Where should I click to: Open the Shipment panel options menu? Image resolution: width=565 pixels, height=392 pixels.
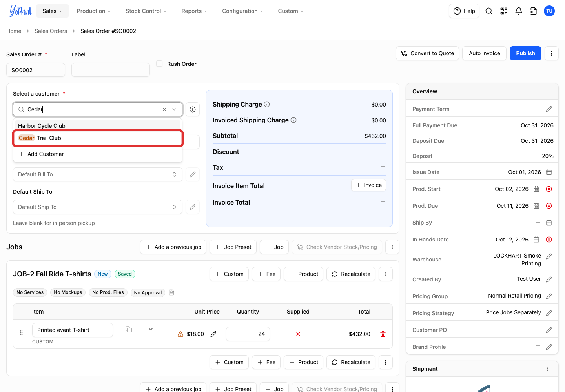pyautogui.click(x=547, y=369)
